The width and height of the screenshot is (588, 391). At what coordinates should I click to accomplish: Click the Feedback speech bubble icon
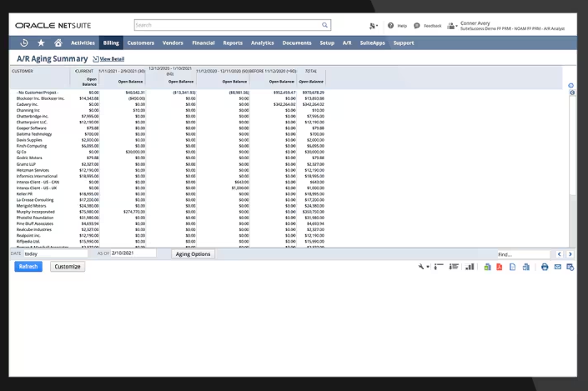417,26
